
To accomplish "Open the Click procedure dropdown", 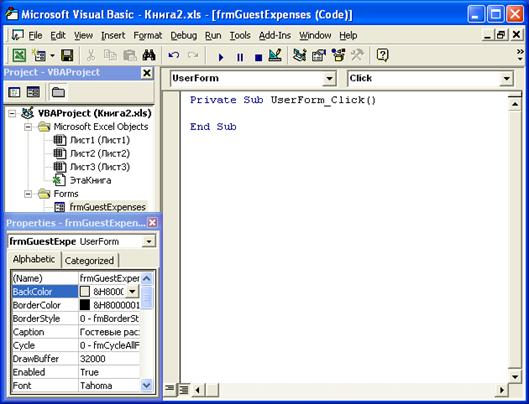I will coord(506,79).
